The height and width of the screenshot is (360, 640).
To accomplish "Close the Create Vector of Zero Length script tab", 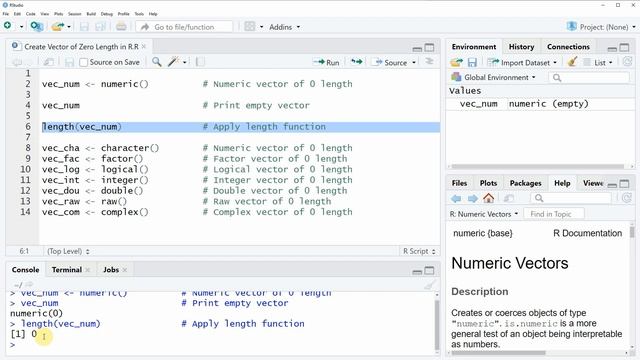I will (144, 47).
